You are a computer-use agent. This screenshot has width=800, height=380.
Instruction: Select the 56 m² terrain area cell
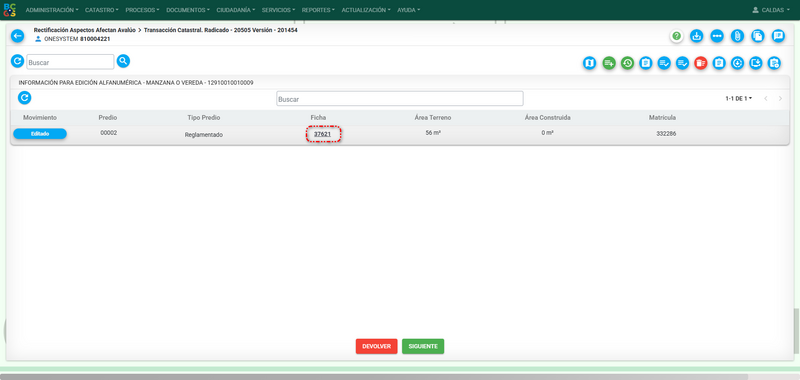pyautogui.click(x=433, y=133)
